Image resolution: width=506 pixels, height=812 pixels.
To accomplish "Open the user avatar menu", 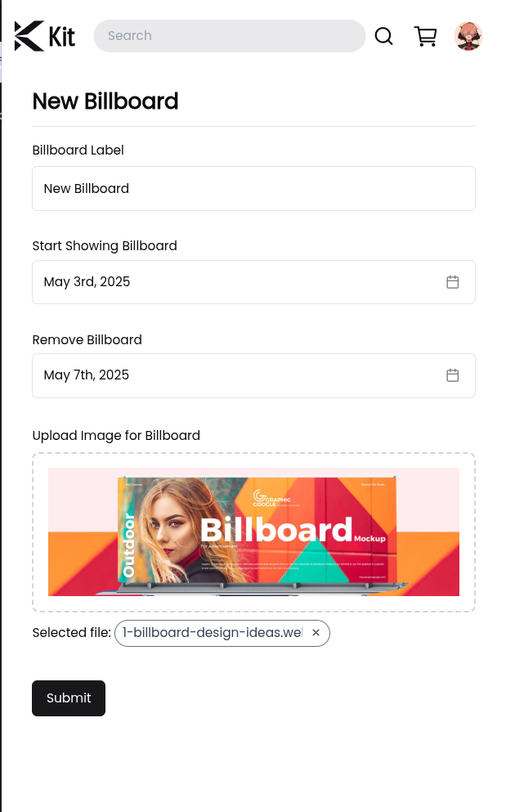I will [468, 36].
